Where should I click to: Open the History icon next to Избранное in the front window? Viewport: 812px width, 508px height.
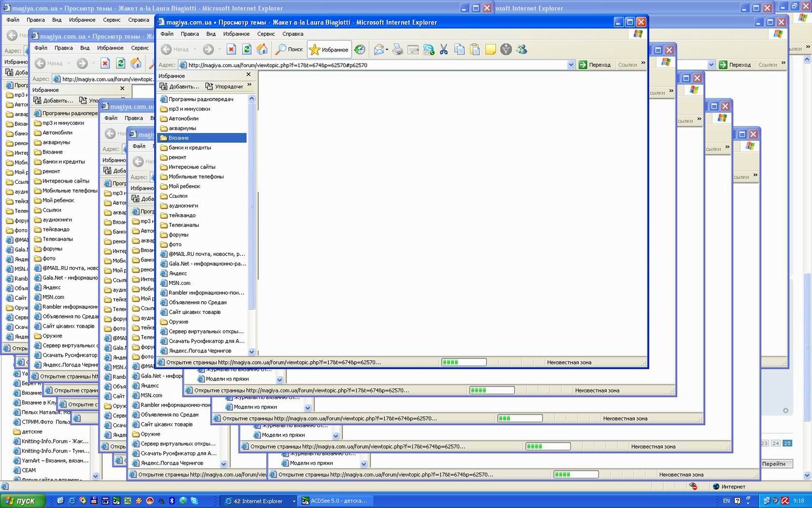point(359,50)
